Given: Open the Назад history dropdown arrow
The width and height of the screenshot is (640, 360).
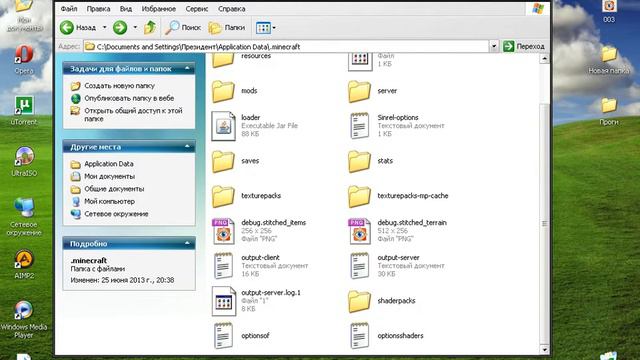Looking at the screenshot, I should pyautogui.click(x=104, y=27).
